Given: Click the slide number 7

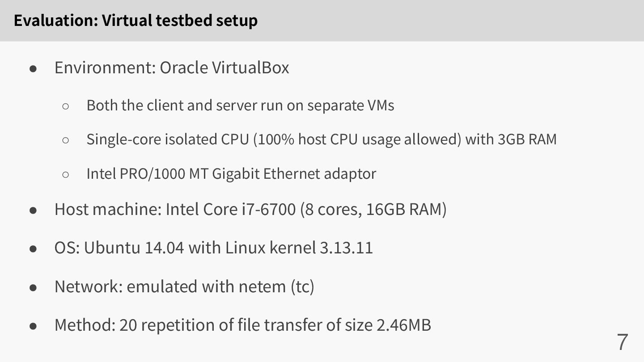Looking at the screenshot, I should (x=622, y=342).
